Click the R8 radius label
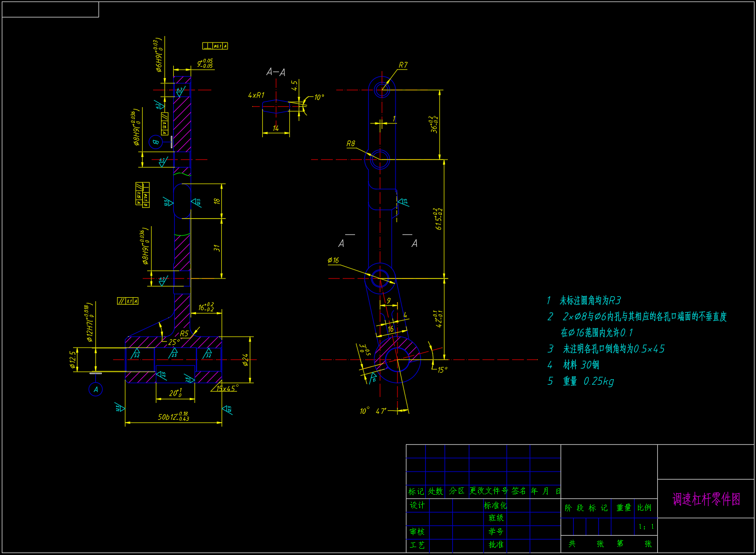This screenshot has height=555, width=756. coord(350,144)
